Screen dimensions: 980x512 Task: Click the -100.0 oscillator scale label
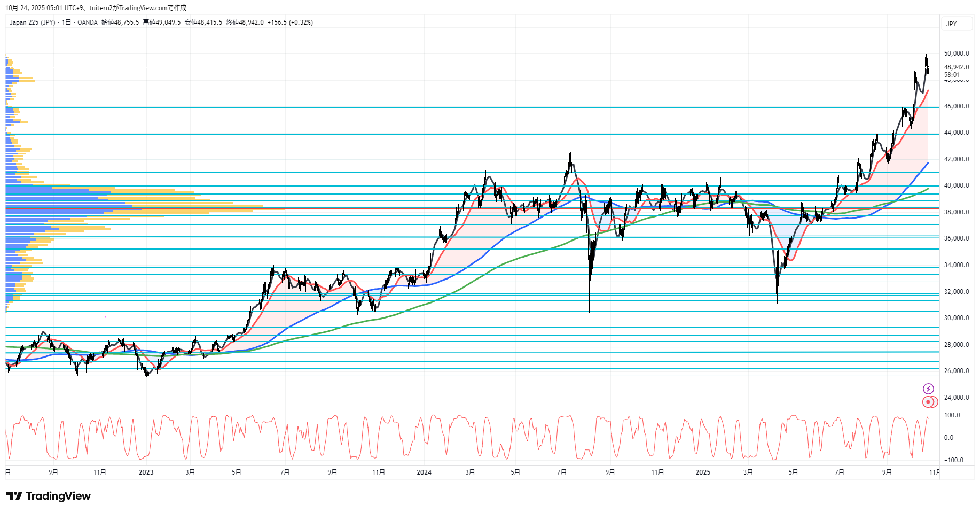coord(953,460)
